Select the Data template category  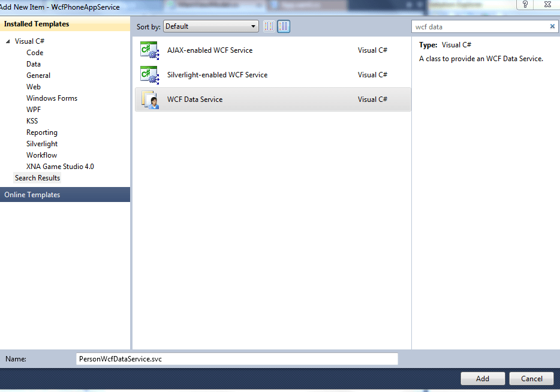tap(33, 64)
